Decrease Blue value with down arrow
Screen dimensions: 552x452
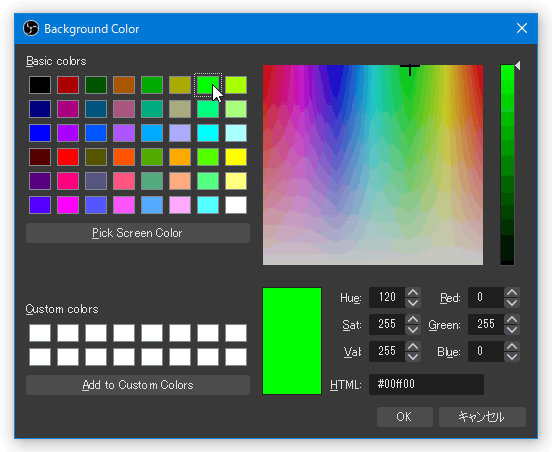[512, 357]
